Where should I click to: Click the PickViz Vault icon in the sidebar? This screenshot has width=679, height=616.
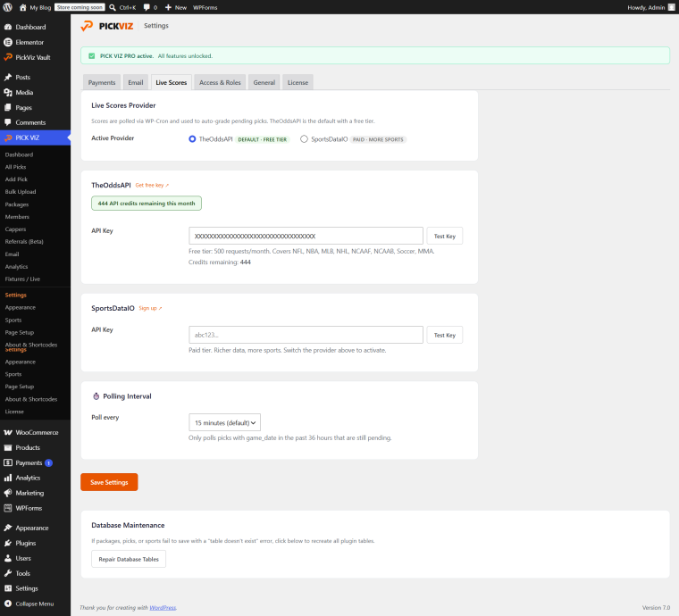point(8,57)
